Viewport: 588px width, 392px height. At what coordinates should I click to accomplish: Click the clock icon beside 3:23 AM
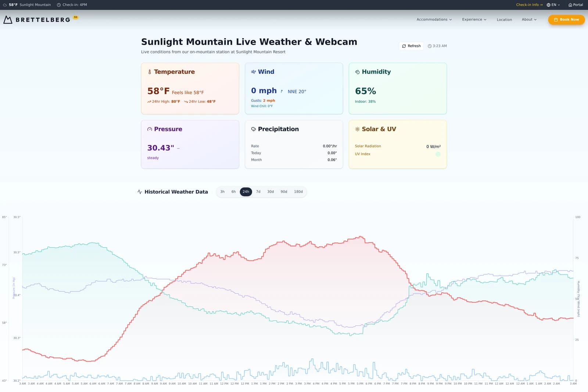coord(430,46)
